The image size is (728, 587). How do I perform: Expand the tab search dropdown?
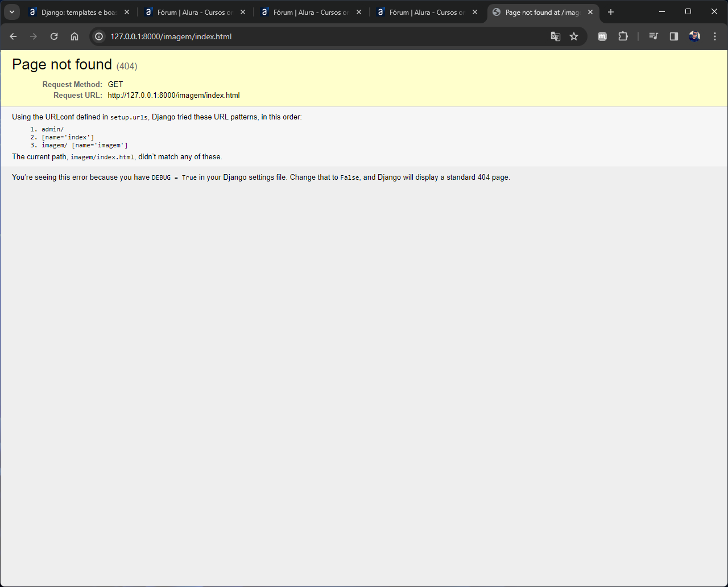click(11, 12)
